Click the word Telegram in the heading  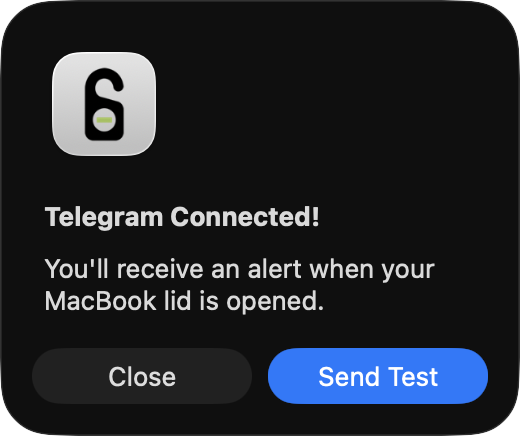(104, 218)
